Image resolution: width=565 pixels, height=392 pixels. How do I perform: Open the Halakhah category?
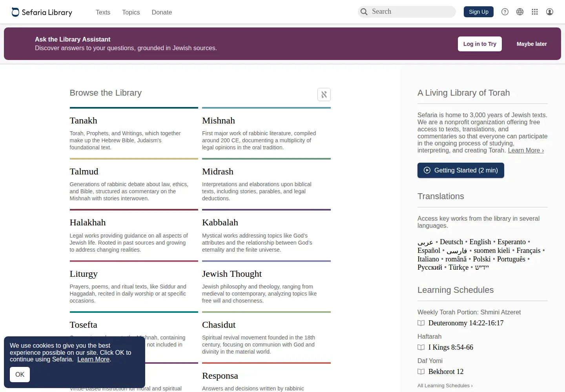tap(87, 223)
